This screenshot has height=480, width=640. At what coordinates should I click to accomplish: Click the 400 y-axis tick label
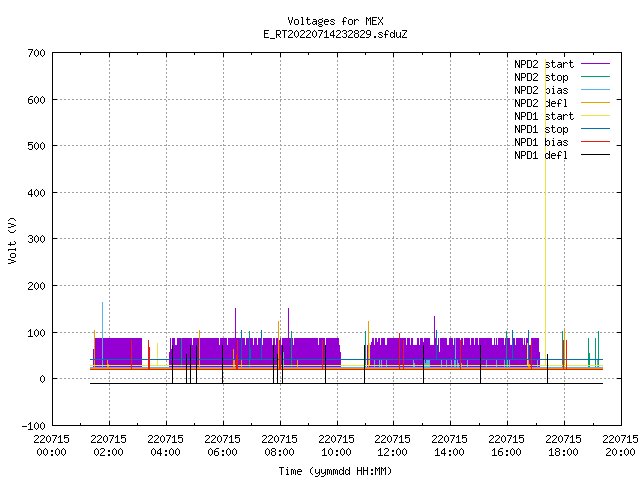tap(36, 193)
